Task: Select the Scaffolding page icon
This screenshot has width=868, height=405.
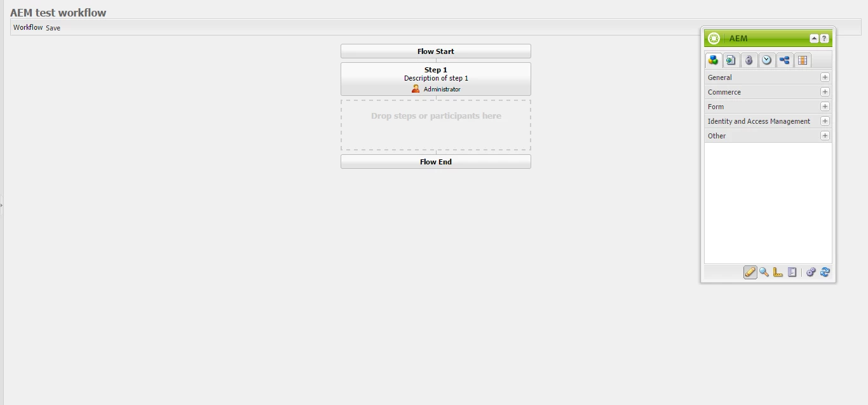Action: pyautogui.click(x=792, y=272)
